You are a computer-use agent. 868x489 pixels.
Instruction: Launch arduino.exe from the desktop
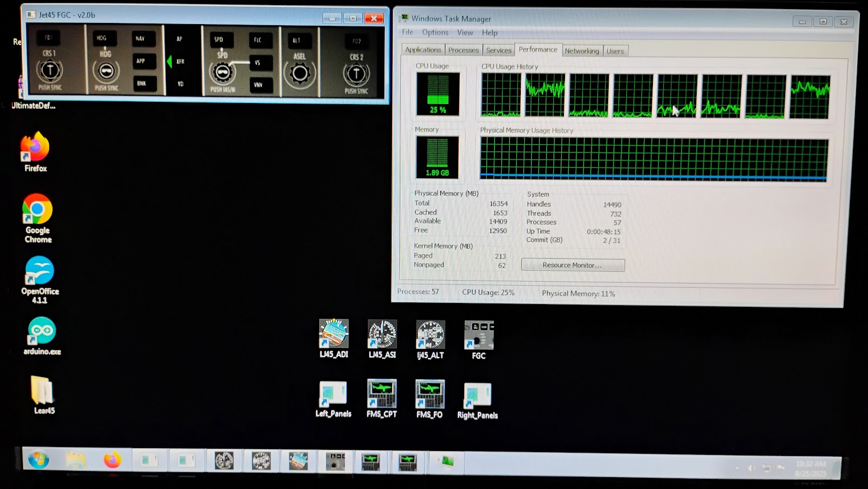[42, 332]
